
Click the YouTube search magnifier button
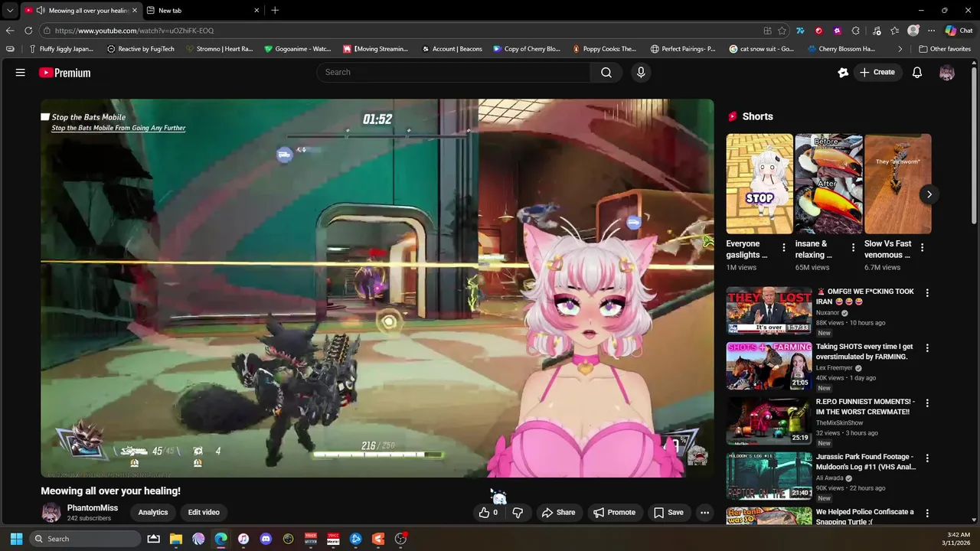tap(606, 73)
